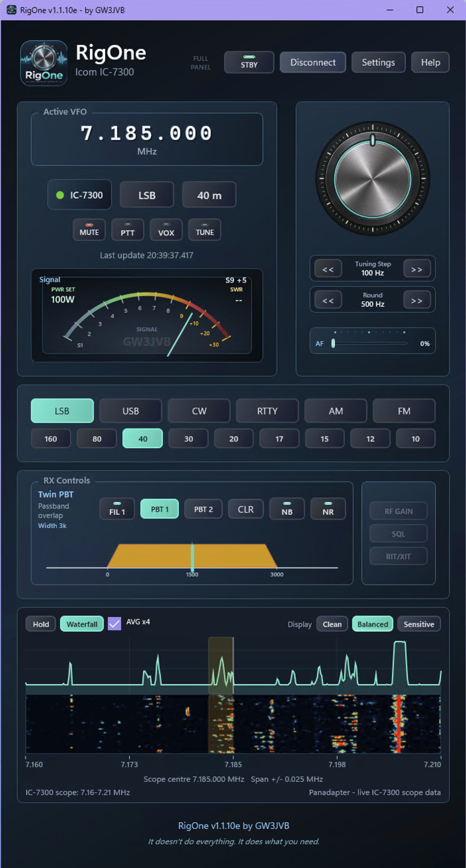Screen dimensions: 466x868
Task: Increase the Round value with right arrows
Action: pyautogui.click(x=417, y=300)
